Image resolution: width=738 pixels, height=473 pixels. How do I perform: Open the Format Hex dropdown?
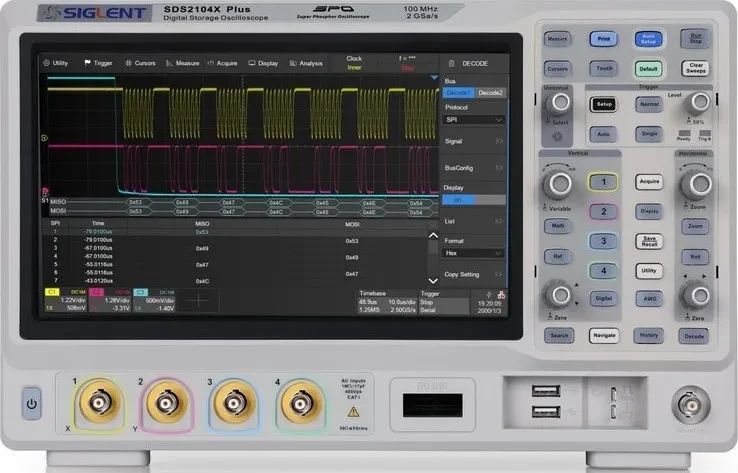click(473, 253)
